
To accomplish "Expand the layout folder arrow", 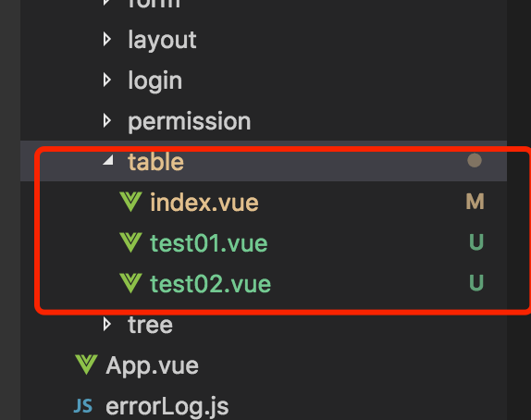I will (107, 40).
